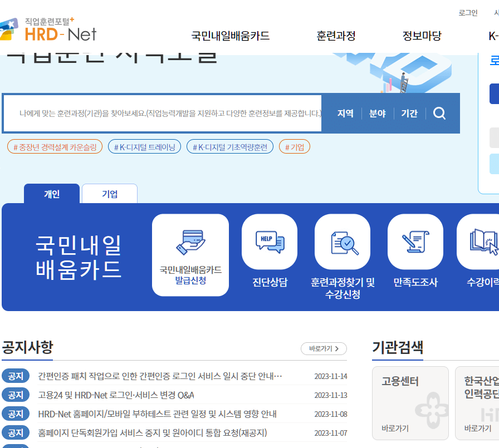Click the date 2023-11-14
The image size is (499, 448).
(x=331, y=376)
